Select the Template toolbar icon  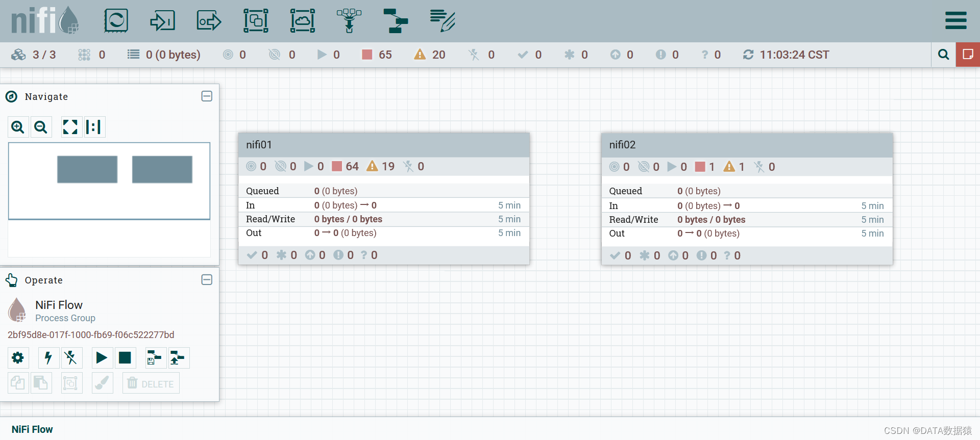(396, 21)
